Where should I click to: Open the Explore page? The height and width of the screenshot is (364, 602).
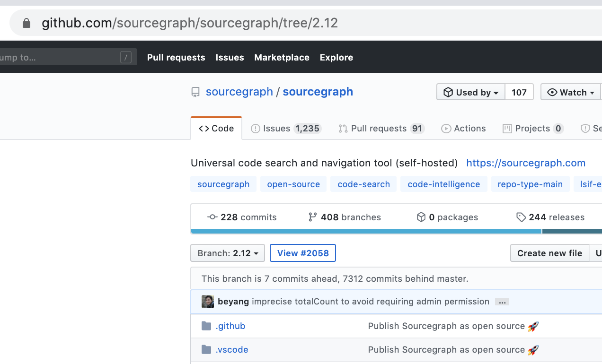coord(336,57)
